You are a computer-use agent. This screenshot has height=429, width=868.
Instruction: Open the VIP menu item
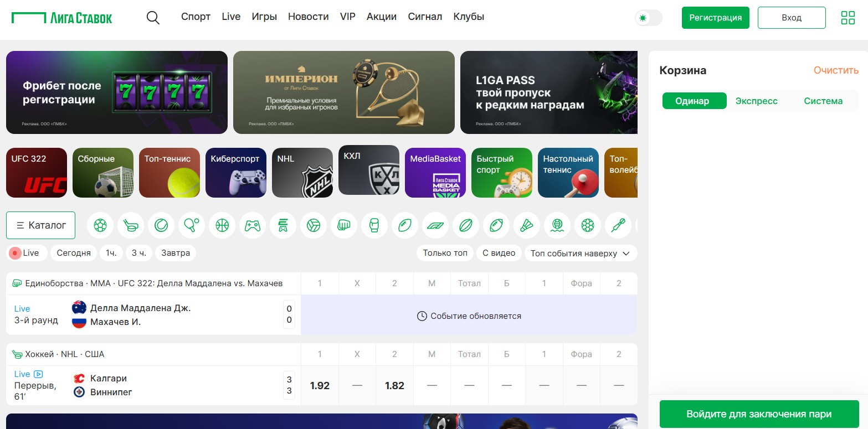click(348, 17)
